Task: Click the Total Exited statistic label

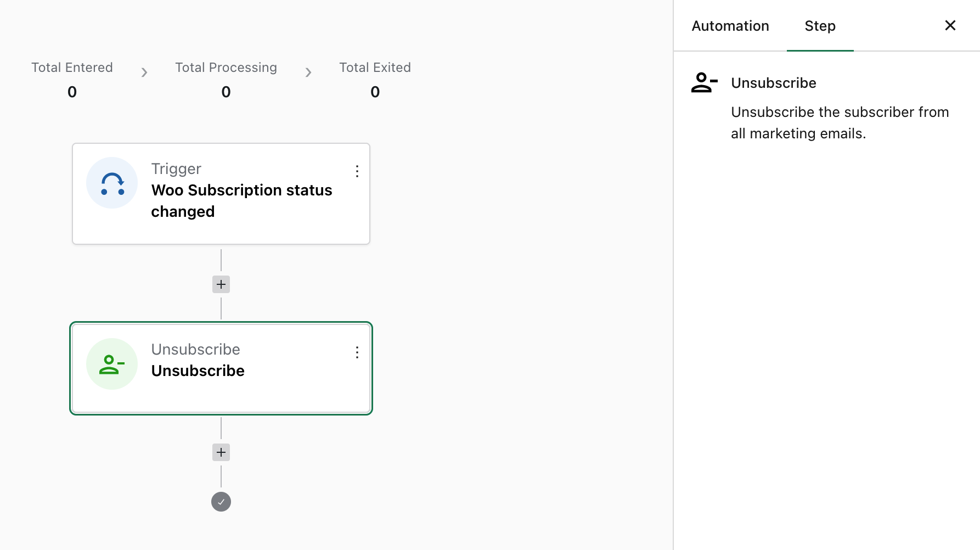Action: pyautogui.click(x=375, y=68)
